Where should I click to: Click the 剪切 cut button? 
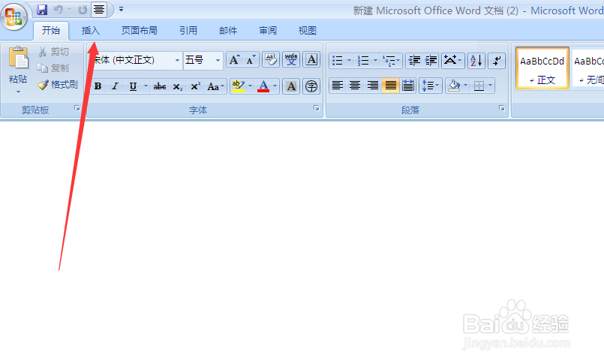coord(54,52)
